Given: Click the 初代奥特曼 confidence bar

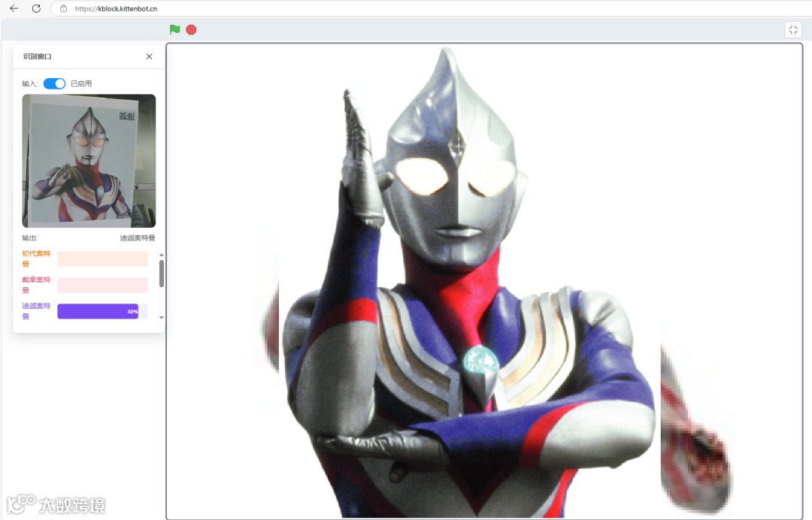Looking at the screenshot, I should click(102, 258).
